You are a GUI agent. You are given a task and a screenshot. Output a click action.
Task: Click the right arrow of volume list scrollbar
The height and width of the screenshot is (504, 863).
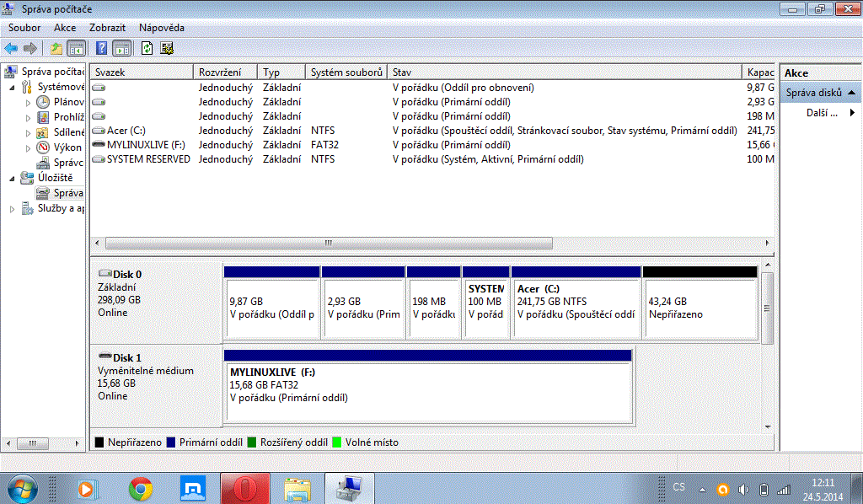point(767,244)
